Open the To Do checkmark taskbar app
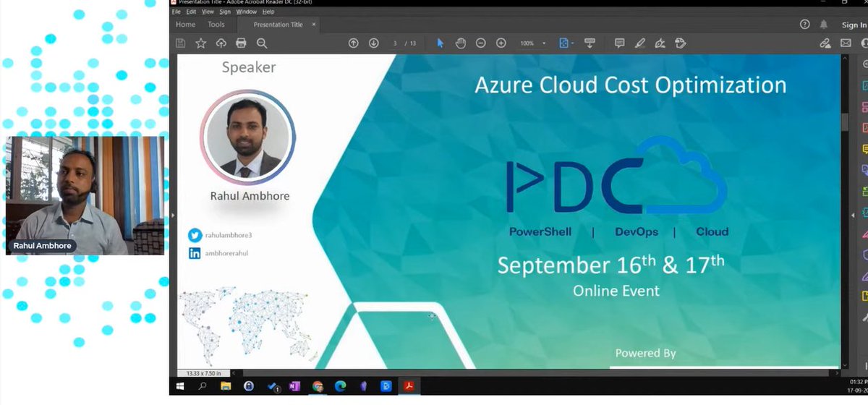Screen dimensions: 868x405 click(272, 386)
